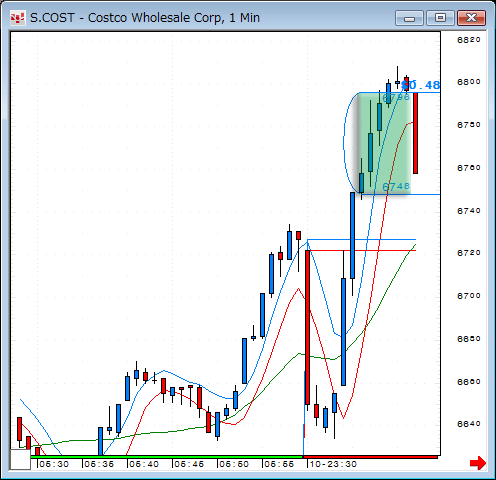Click the chart application icon in title bar
This screenshot has height=480, width=496.
coord(18,18)
